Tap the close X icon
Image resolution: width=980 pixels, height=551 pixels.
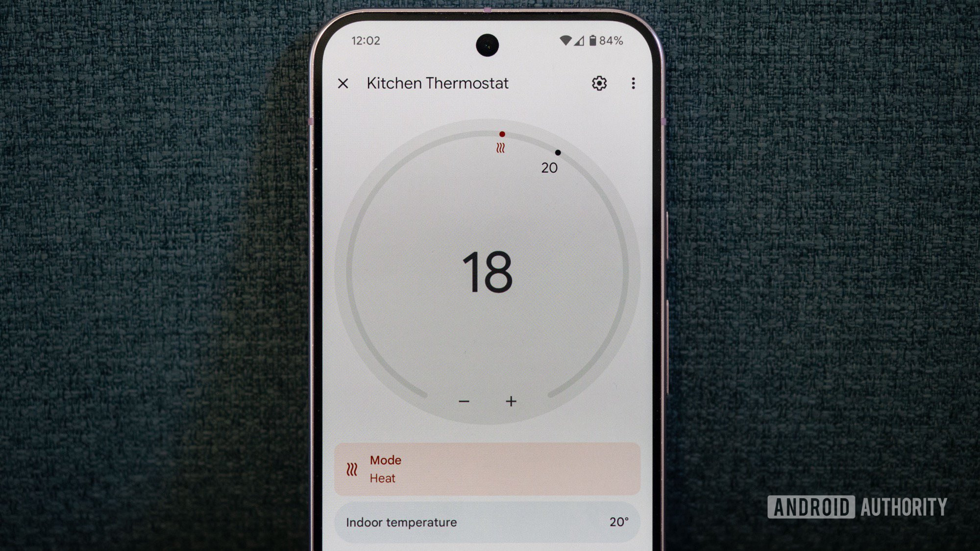[343, 83]
